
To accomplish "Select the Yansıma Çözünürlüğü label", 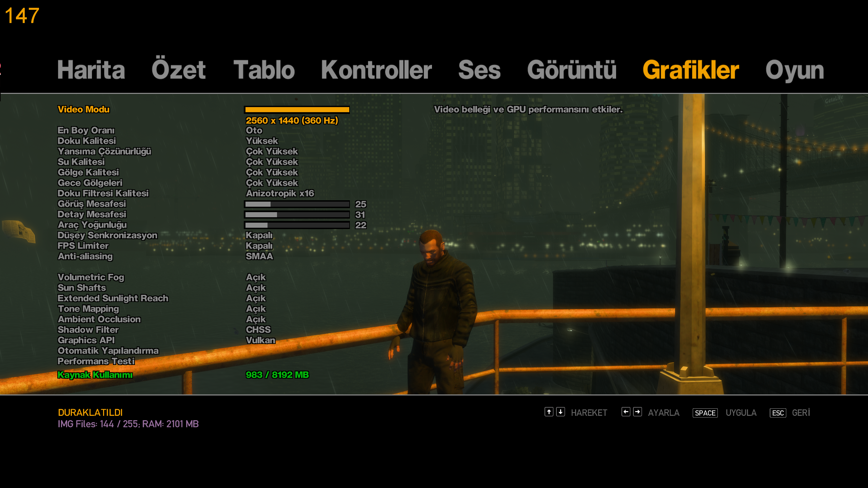I will [104, 151].
